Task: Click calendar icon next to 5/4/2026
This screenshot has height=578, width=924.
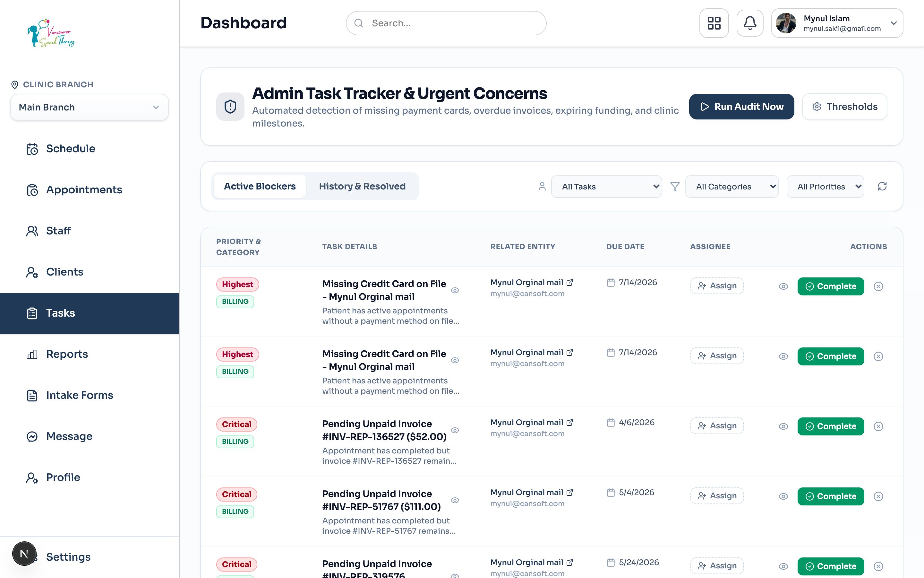Action: [611, 492]
